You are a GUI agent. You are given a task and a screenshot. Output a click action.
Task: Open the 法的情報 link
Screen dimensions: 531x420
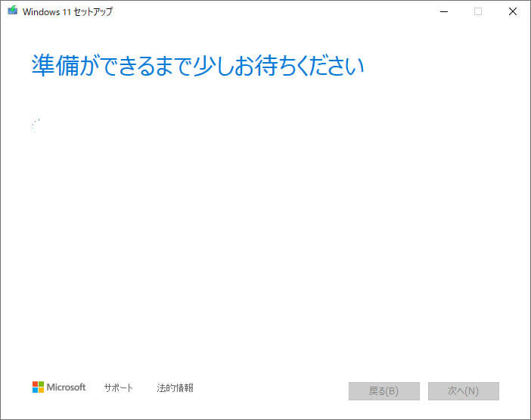click(175, 387)
